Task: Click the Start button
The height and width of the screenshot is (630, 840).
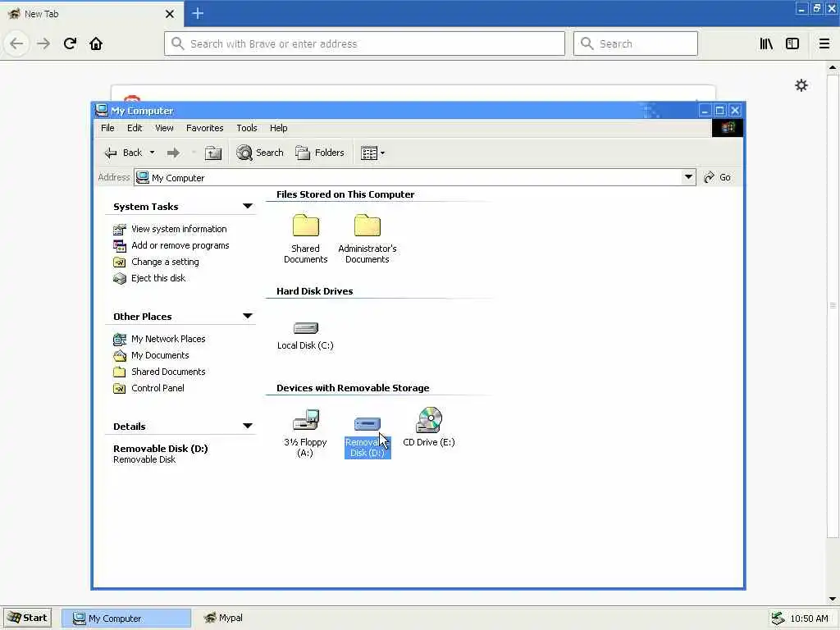Action: pos(28,618)
